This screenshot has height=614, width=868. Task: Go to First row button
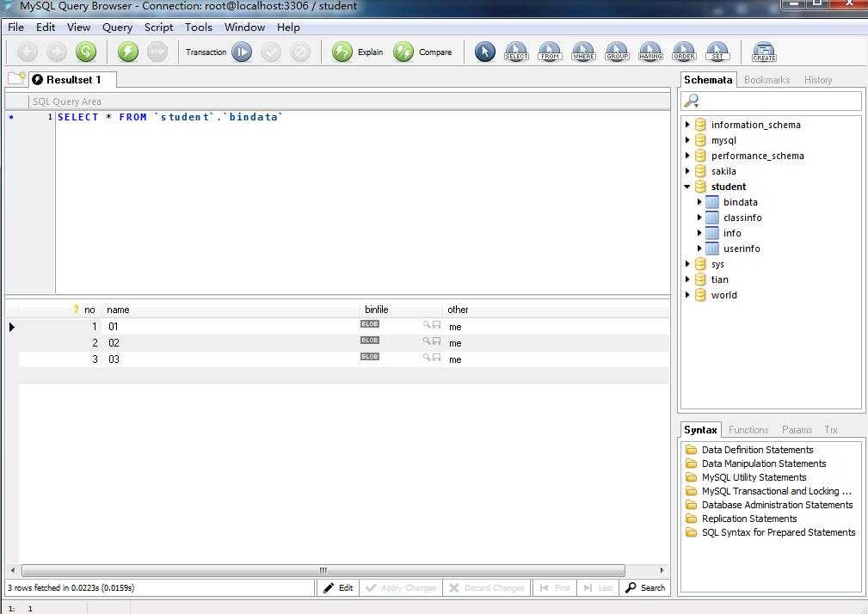(x=555, y=587)
